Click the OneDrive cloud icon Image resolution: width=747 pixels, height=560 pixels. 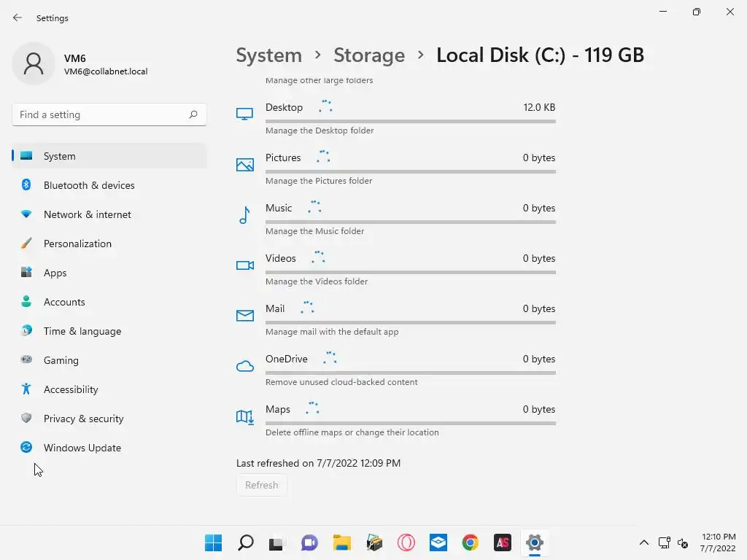(x=244, y=366)
